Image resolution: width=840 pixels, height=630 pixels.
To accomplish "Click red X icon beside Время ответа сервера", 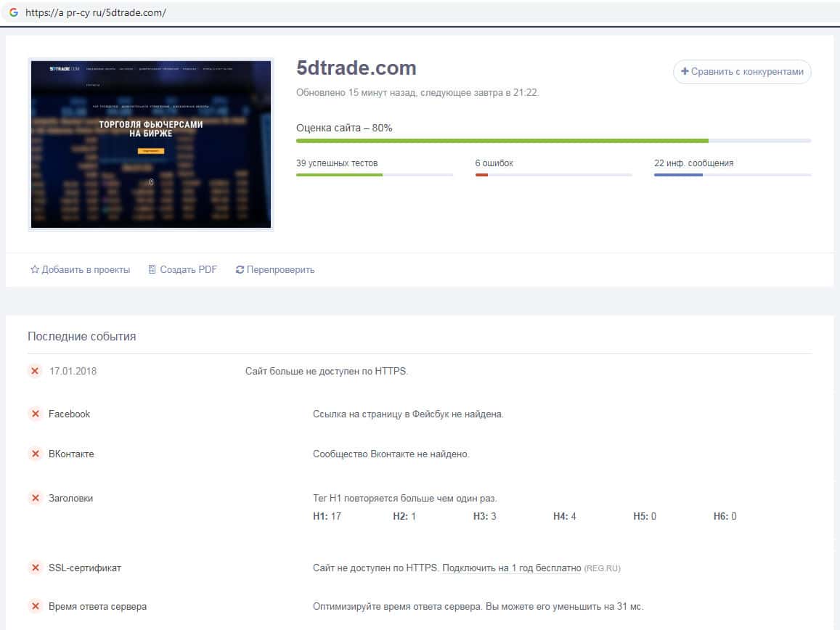I will (35, 606).
